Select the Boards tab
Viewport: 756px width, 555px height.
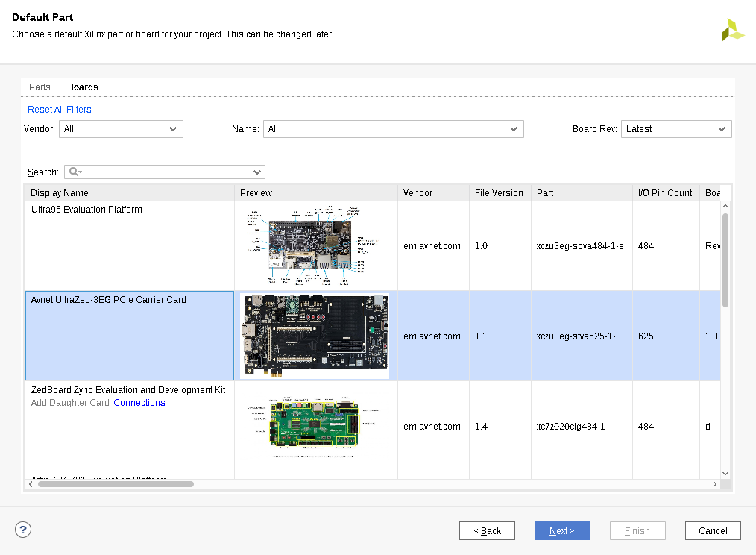point(83,87)
